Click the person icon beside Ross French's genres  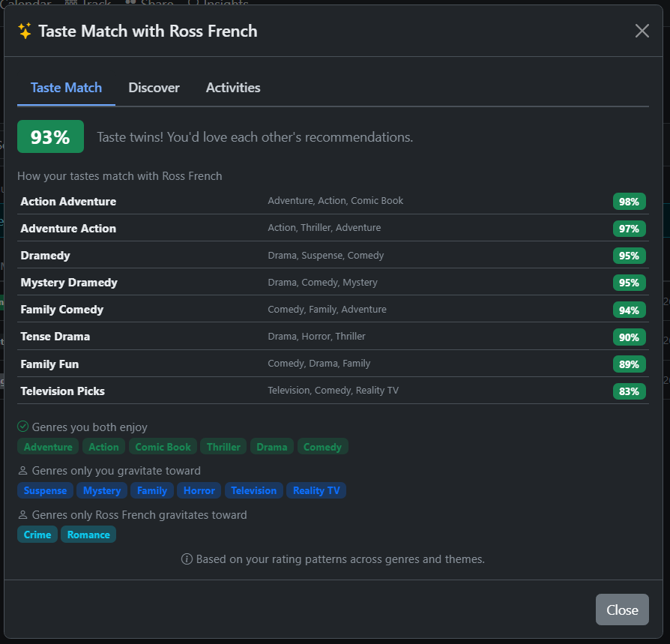22,514
